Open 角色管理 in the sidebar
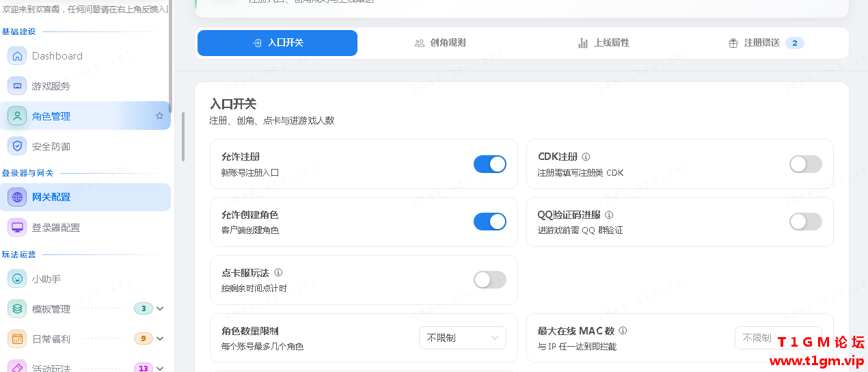Screen dimensions: 868x372 coord(85,116)
